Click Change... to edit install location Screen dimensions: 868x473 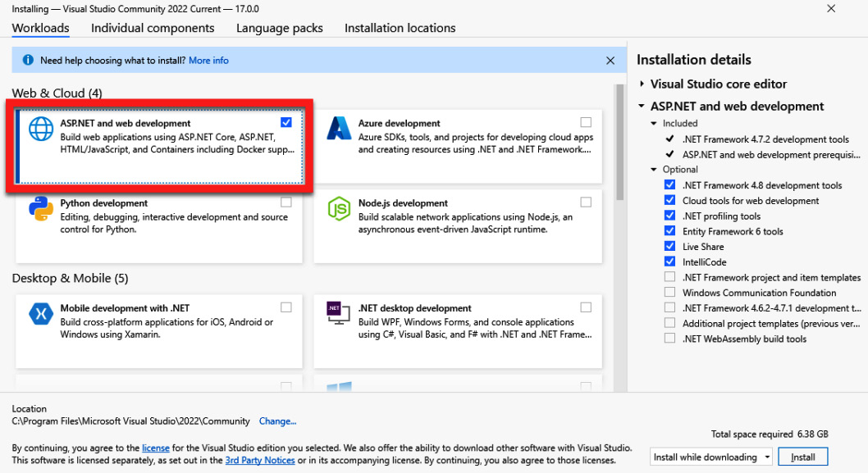277,421
